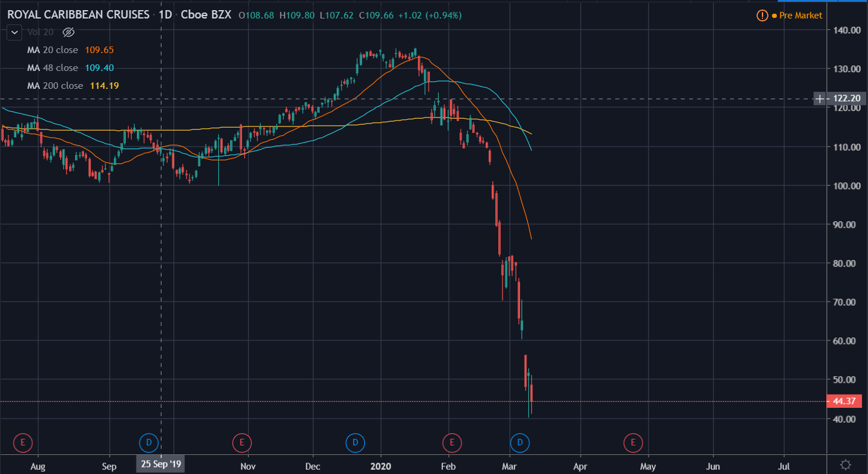Click the Cboe BZX exchange label
868x474 pixels.
click(x=207, y=15)
